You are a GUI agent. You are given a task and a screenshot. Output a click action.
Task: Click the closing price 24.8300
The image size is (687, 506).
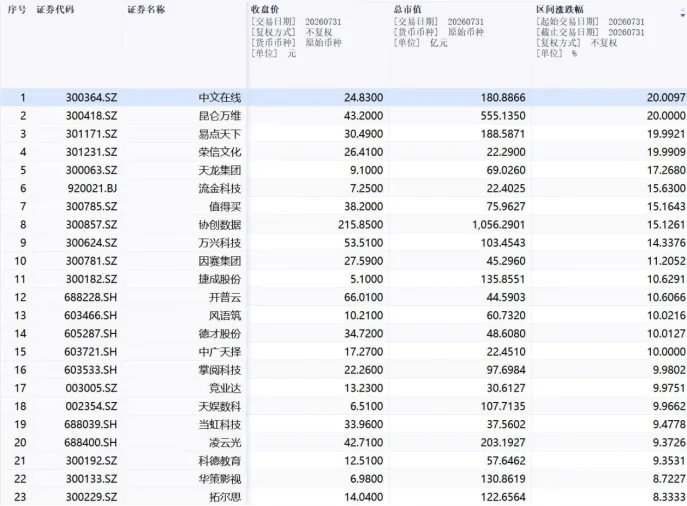tap(364, 97)
